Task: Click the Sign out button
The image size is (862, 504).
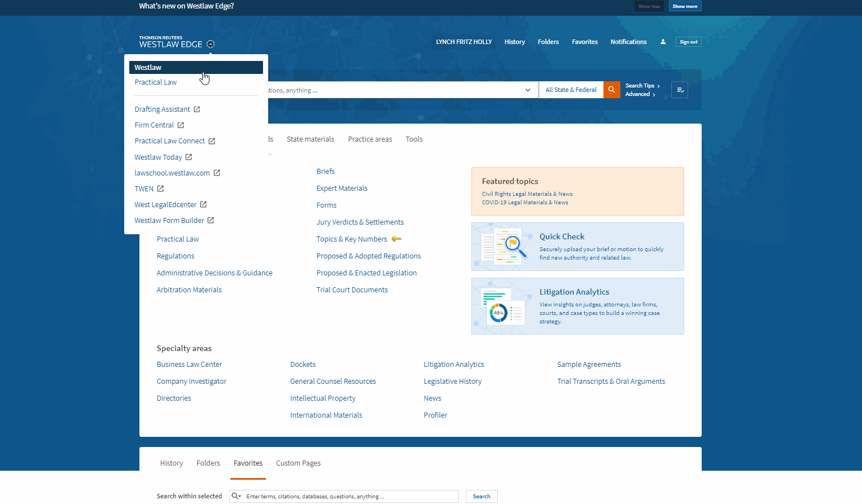Action: tap(688, 42)
